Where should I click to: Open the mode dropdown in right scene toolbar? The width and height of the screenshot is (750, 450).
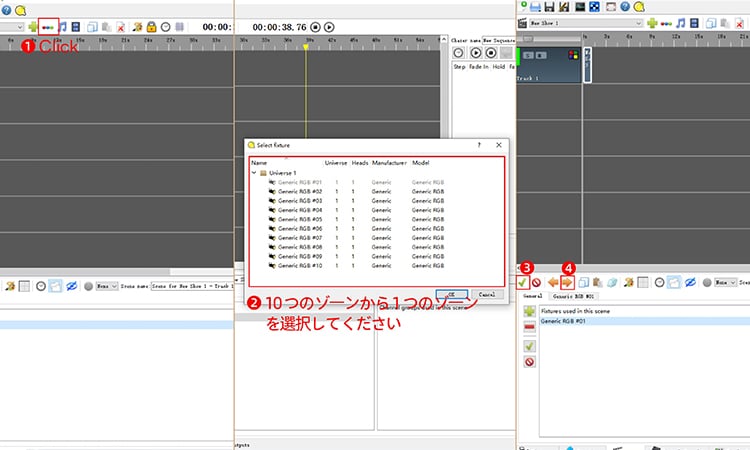tap(726, 283)
